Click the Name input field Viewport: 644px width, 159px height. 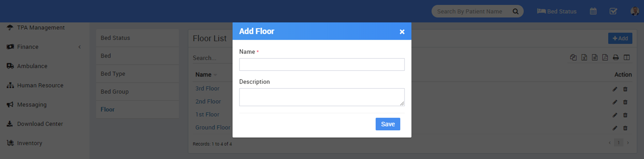click(x=322, y=64)
